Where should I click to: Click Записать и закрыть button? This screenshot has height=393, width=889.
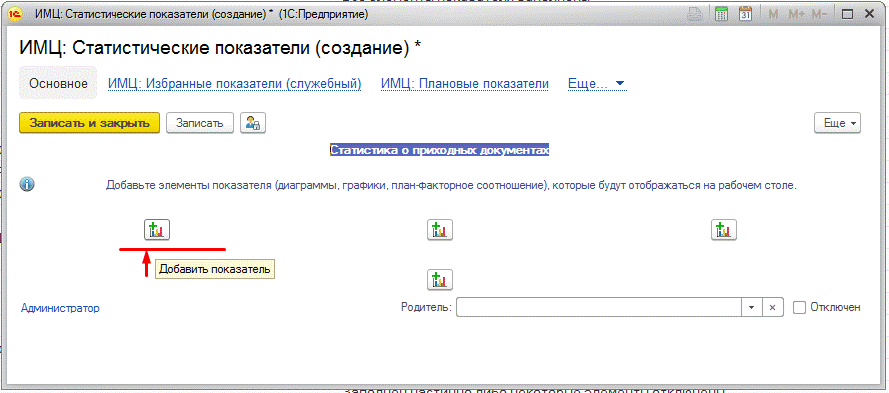tap(90, 123)
